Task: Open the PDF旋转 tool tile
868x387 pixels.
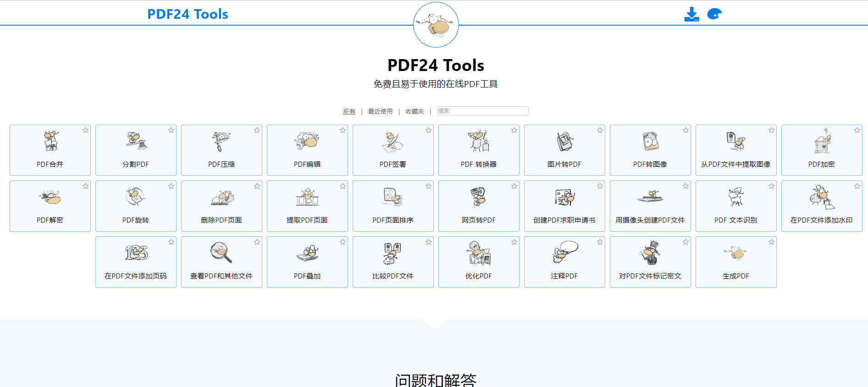Action: pyautogui.click(x=136, y=206)
